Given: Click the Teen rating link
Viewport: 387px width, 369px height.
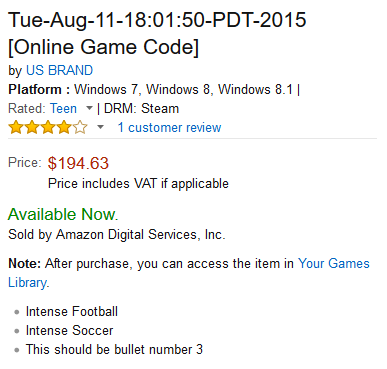Looking at the screenshot, I should (x=63, y=108).
